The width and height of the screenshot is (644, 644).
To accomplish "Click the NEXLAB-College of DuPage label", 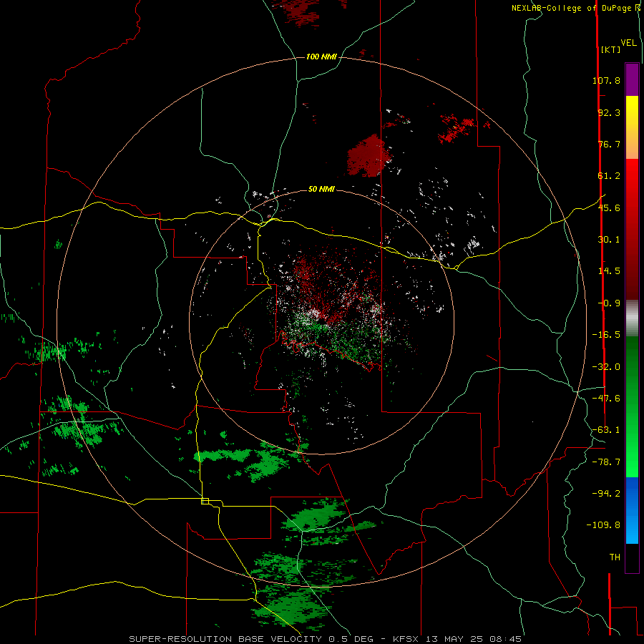I will [572, 8].
